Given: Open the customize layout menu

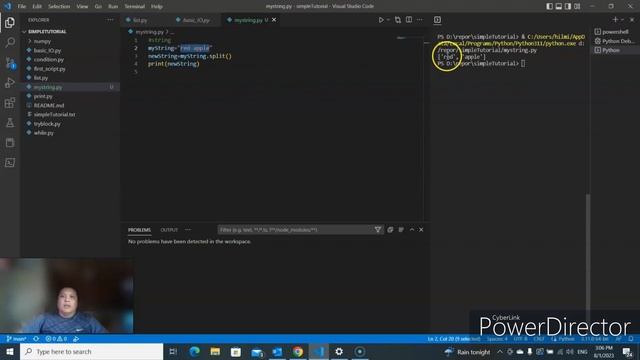Looking at the screenshot, I should (577, 6).
